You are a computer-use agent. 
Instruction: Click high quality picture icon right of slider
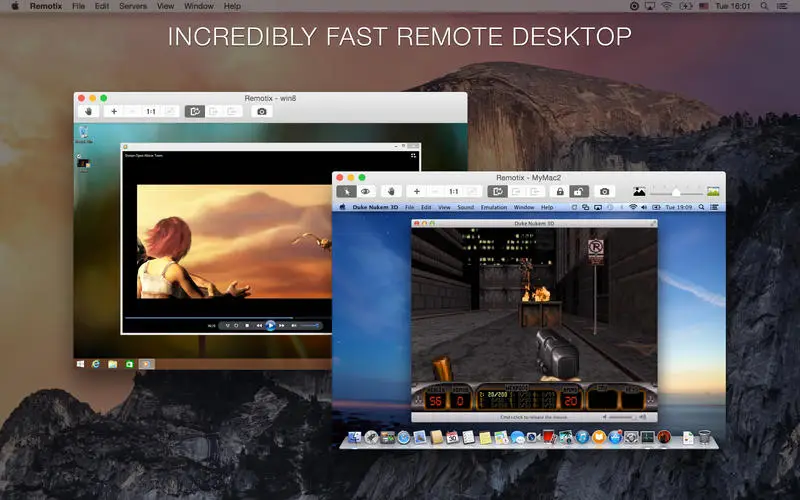(713, 192)
